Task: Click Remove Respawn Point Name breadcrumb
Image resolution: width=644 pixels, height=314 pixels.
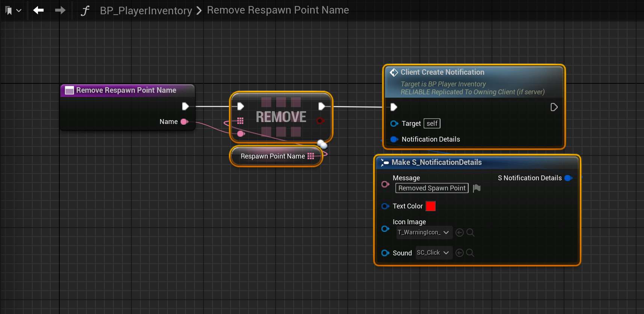Action: point(278,10)
